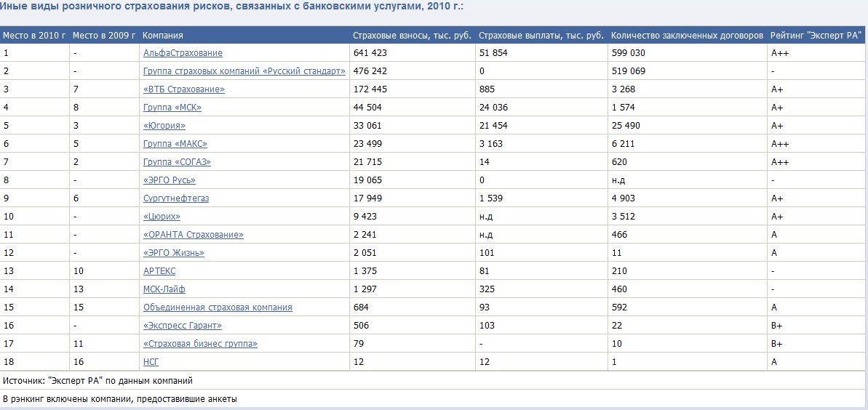Viewport: 868px width, 410px height.
Task: Open the «Цюрих» company link
Action: coord(162,217)
